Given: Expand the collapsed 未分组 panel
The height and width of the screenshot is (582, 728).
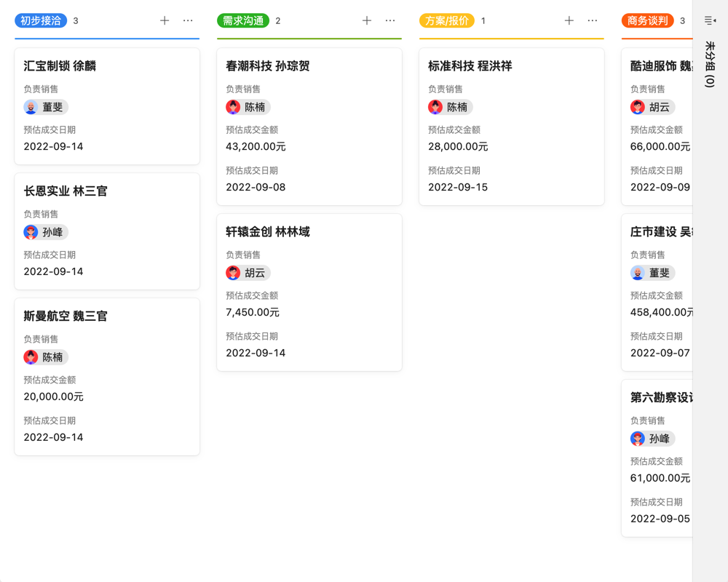Looking at the screenshot, I should pos(710,20).
